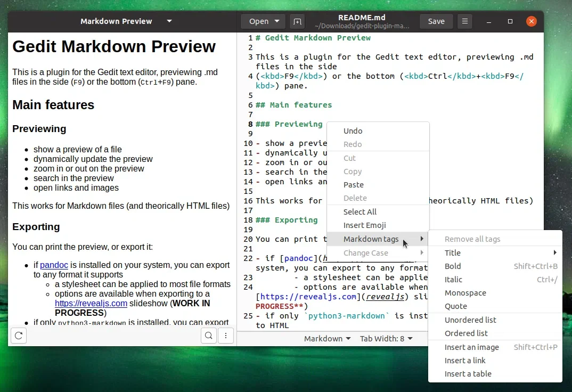Select Remove all tags
The height and width of the screenshot is (392, 572).
(x=495, y=239)
